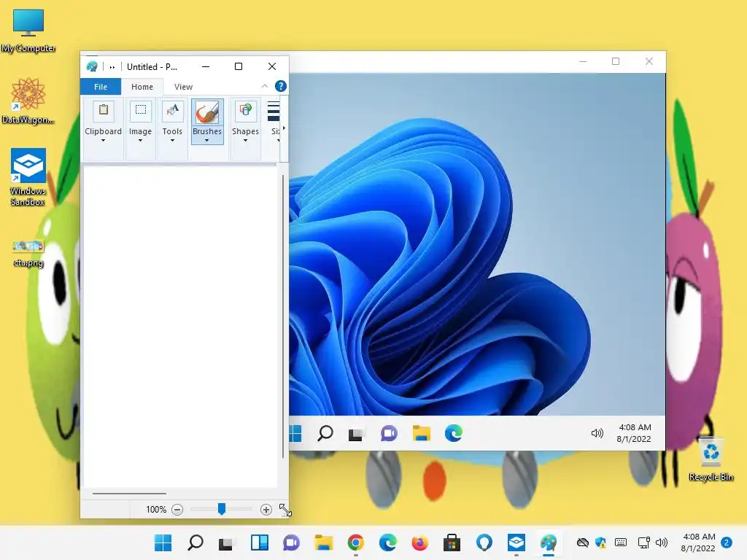Switch to the Home ribbon tab
Image resolution: width=747 pixels, height=560 pixels.
tap(142, 87)
